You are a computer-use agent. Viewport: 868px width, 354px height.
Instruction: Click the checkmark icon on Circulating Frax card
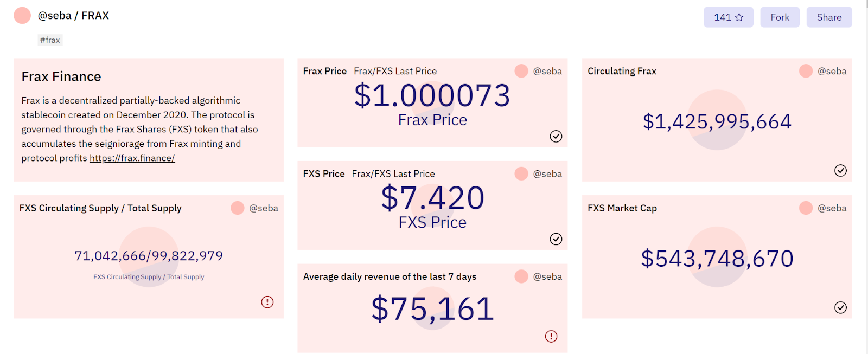tap(840, 171)
